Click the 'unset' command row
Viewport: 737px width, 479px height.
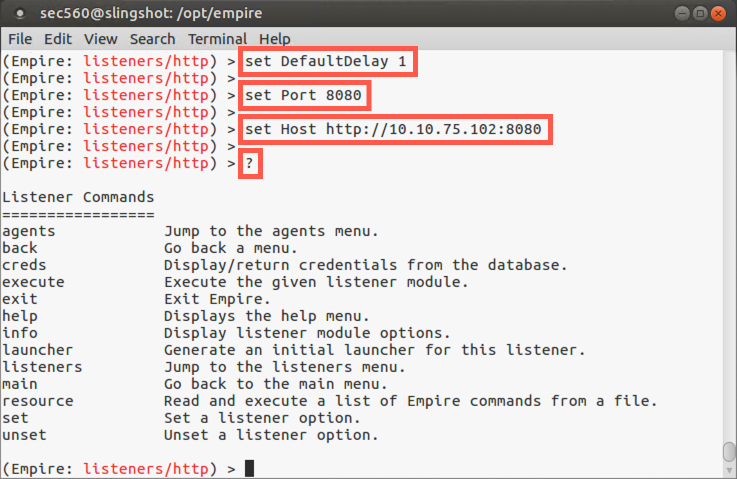point(190,435)
